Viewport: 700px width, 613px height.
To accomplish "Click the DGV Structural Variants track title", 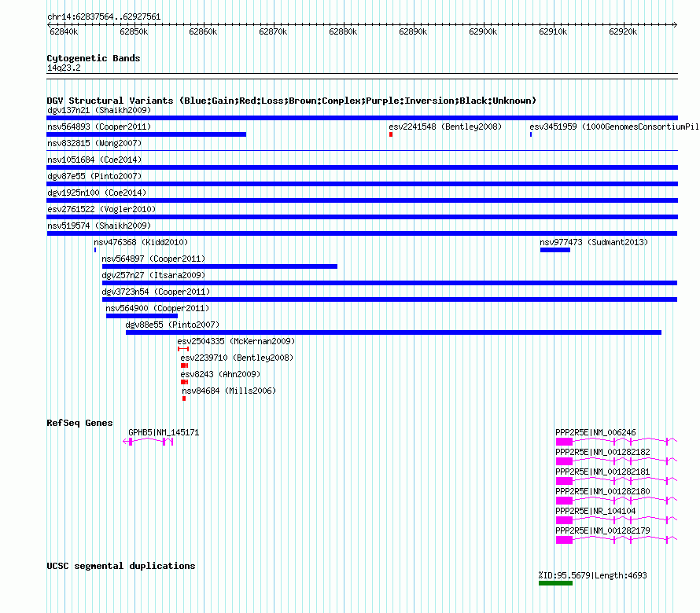I will point(291,101).
